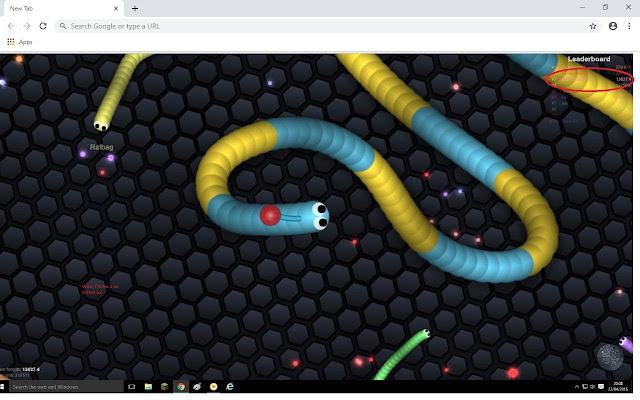Image resolution: width=640 pixels, height=400 pixels.
Task: Click the magnifier icon in the address bar
Action: click(x=63, y=26)
